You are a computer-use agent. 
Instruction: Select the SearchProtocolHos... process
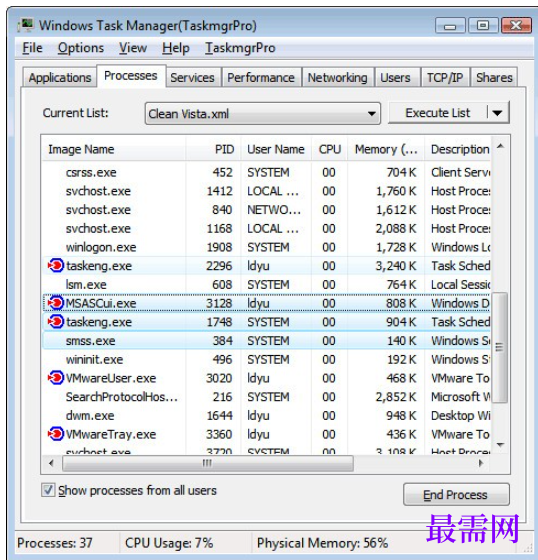tap(266, 396)
